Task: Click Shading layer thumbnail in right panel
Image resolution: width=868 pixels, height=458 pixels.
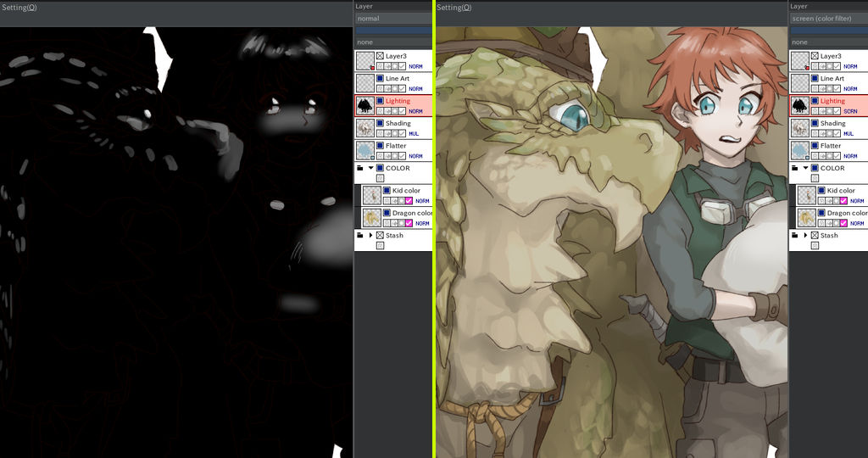Action: tap(800, 128)
